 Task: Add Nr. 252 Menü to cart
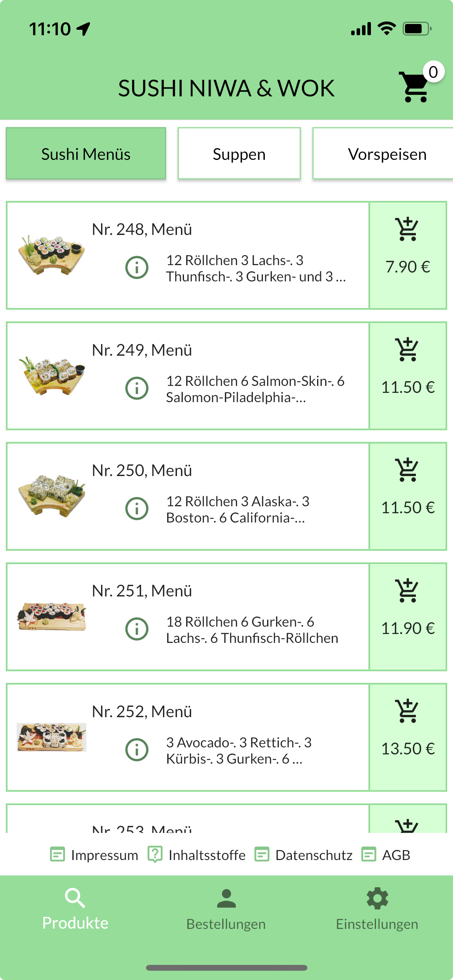click(408, 737)
